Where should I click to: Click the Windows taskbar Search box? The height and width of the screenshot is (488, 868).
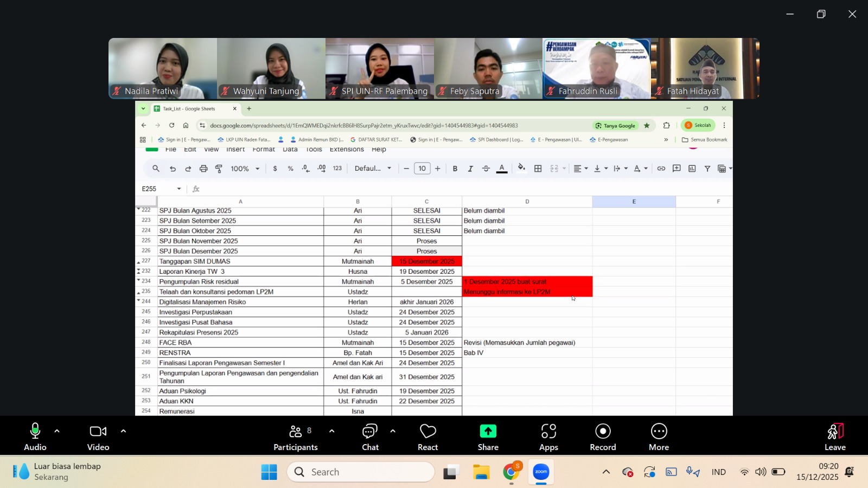(x=361, y=472)
